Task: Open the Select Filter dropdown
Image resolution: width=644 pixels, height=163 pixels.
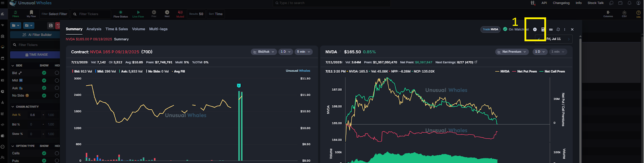Action: (x=54, y=14)
